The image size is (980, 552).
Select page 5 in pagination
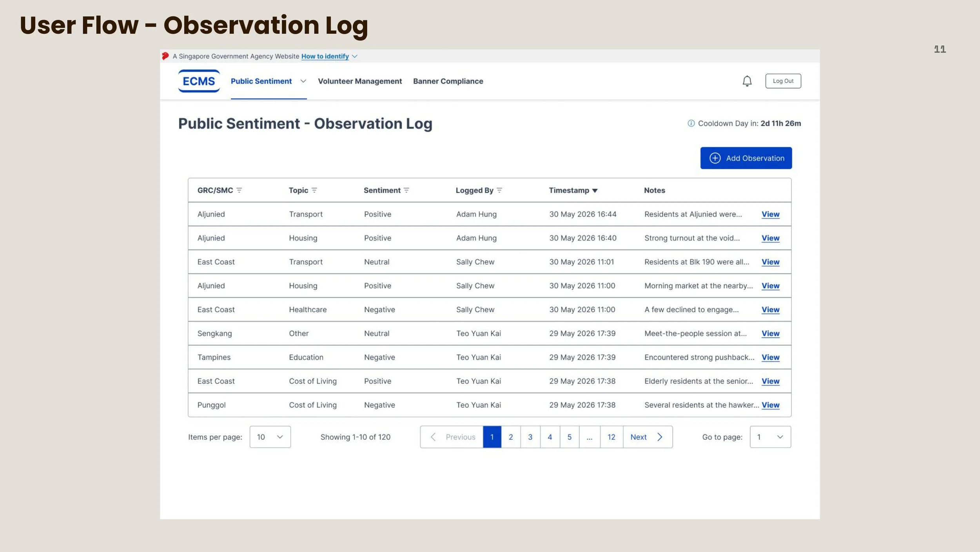click(570, 437)
